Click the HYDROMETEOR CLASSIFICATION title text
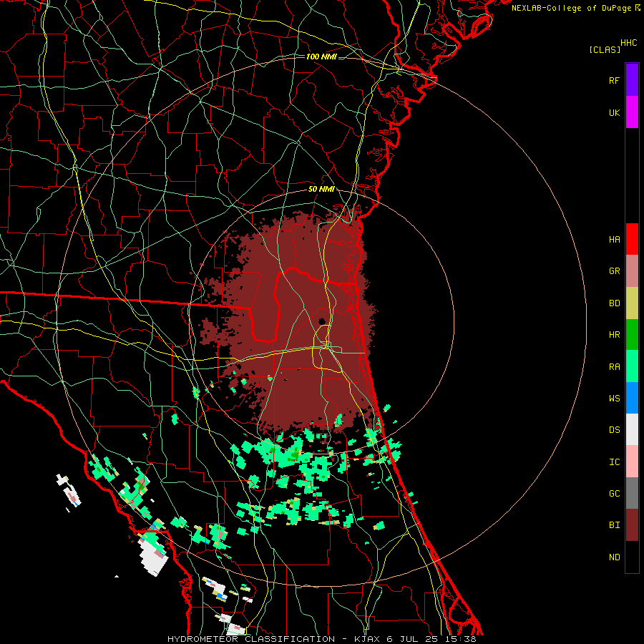This screenshot has height=644, width=644. pos(251,639)
